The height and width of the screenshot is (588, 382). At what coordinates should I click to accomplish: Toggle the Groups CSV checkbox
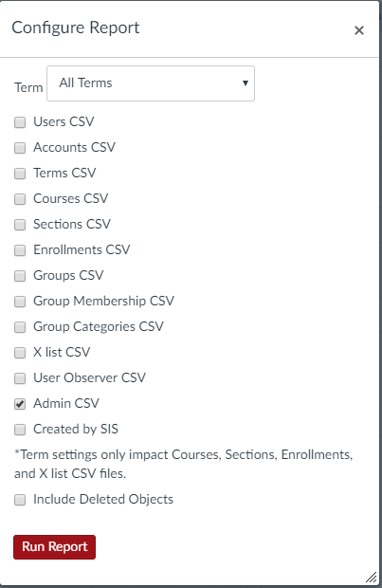pos(20,276)
